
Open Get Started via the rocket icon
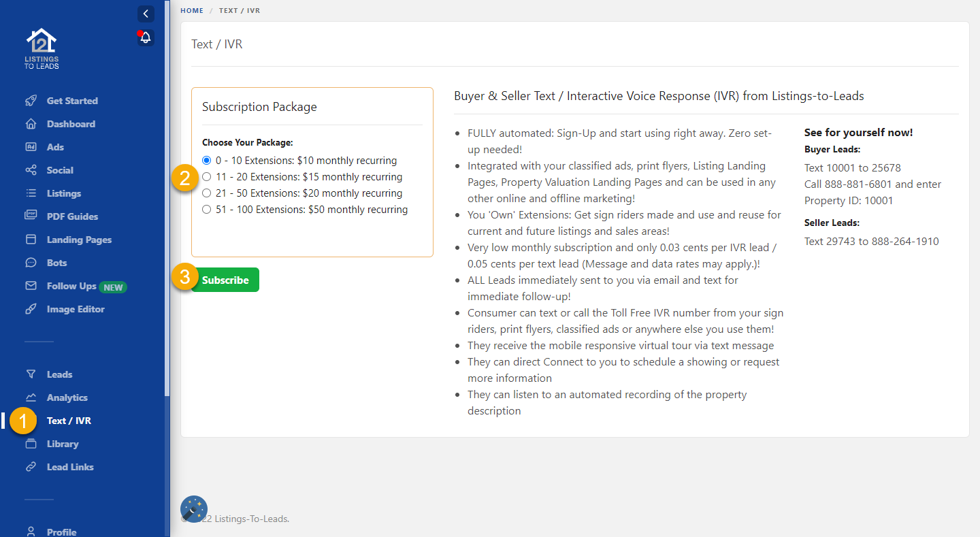(x=31, y=101)
